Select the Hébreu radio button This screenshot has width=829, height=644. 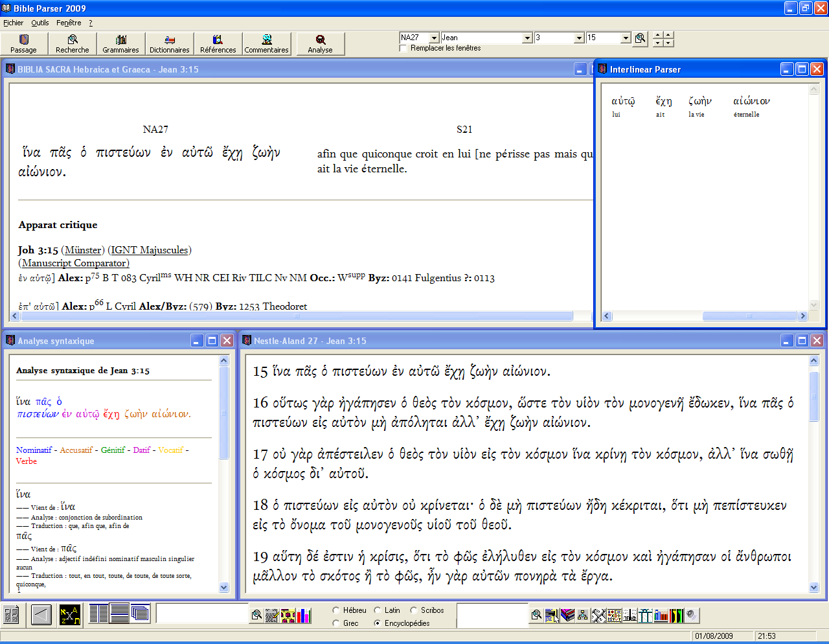(335, 610)
